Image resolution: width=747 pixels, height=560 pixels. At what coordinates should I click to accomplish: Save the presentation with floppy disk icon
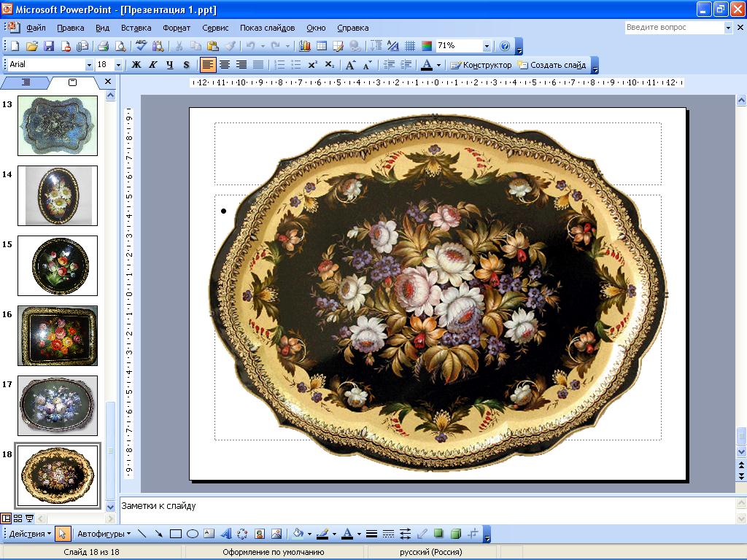49,46
